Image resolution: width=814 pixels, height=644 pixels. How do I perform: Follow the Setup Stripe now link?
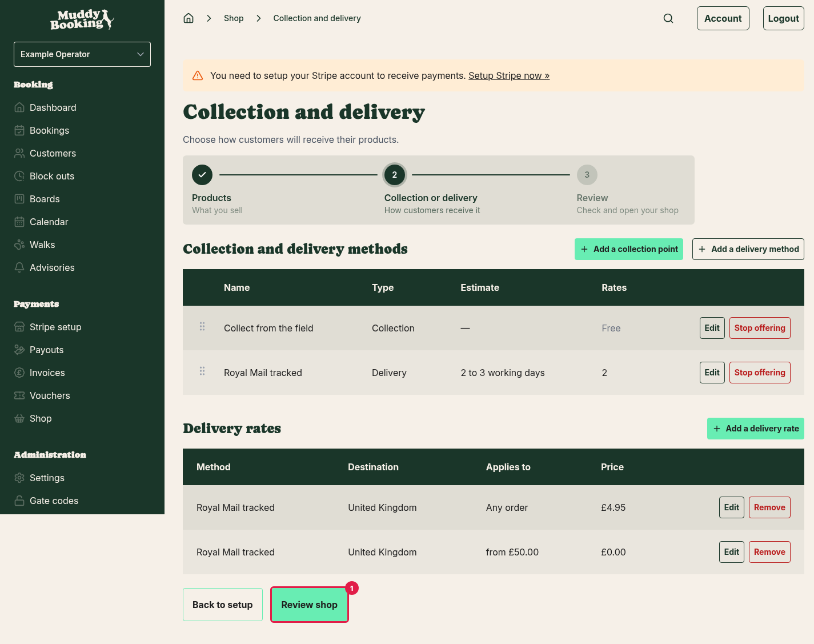pyautogui.click(x=509, y=75)
